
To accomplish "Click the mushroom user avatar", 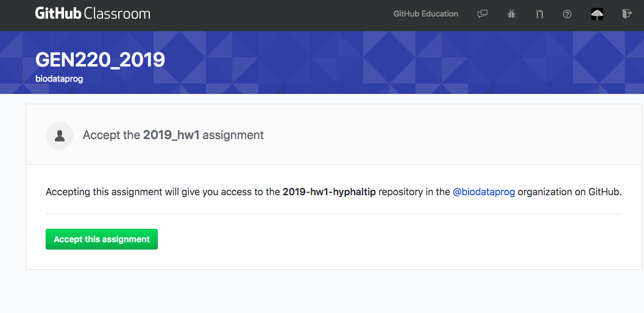I will click(x=597, y=13).
